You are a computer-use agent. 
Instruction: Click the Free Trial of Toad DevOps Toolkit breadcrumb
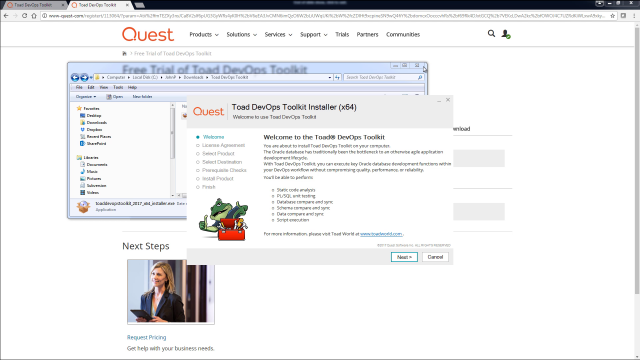(x=173, y=53)
